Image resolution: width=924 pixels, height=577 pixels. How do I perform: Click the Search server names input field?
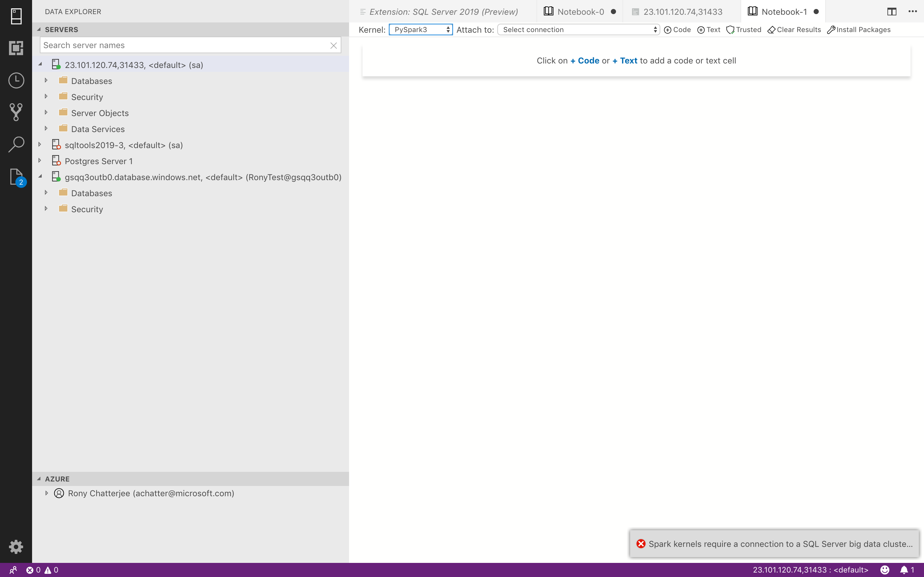[x=183, y=45]
